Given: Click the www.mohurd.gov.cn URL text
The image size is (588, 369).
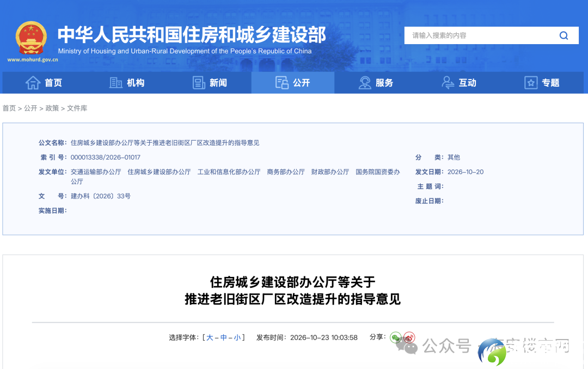Looking at the screenshot, I should click(x=33, y=60).
